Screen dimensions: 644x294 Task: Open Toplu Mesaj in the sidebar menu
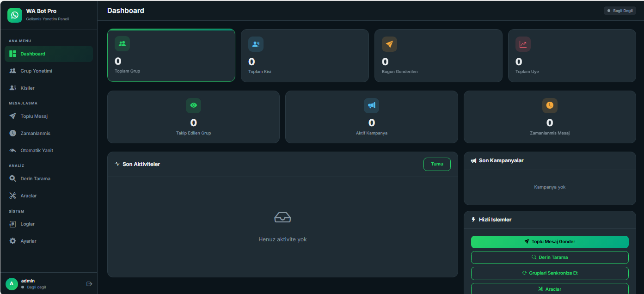click(34, 116)
